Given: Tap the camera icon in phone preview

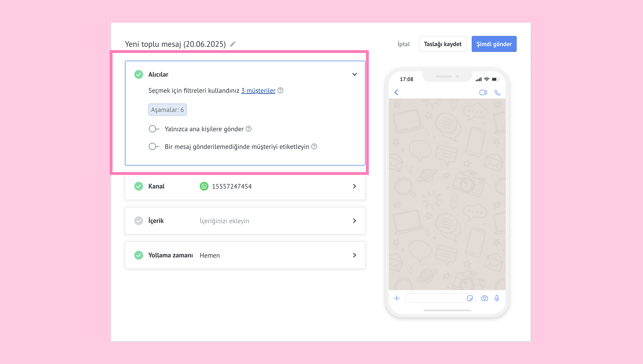Looking at the screenshot, I should [x=485, y=298].
